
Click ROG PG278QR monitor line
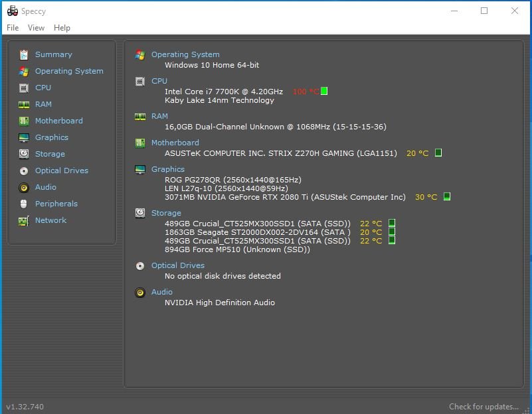233,180
